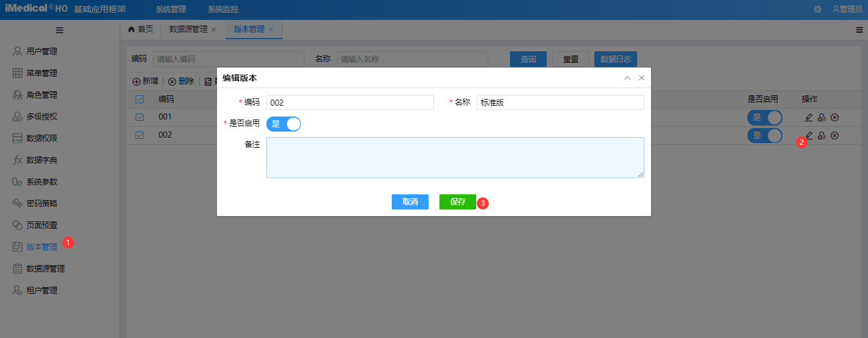
Task: Collapse the 编辑版本 dialog with the chevron
Action: coord(627,78)
